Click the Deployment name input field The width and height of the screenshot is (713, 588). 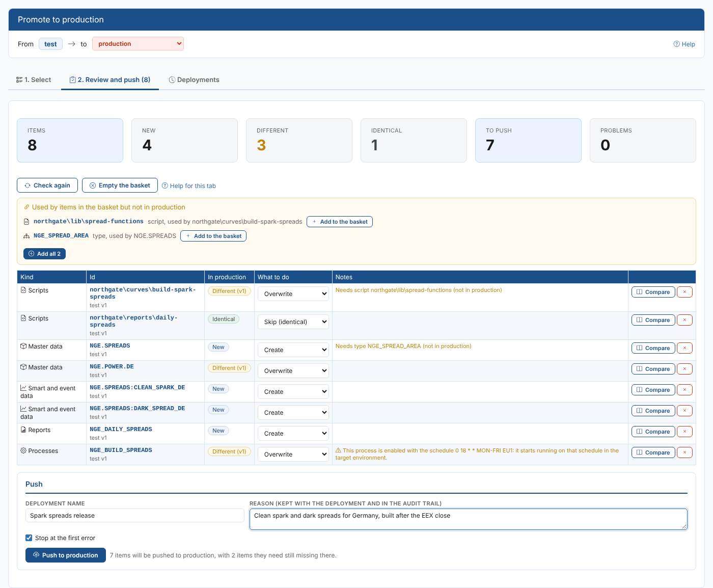tap(135, 516)
